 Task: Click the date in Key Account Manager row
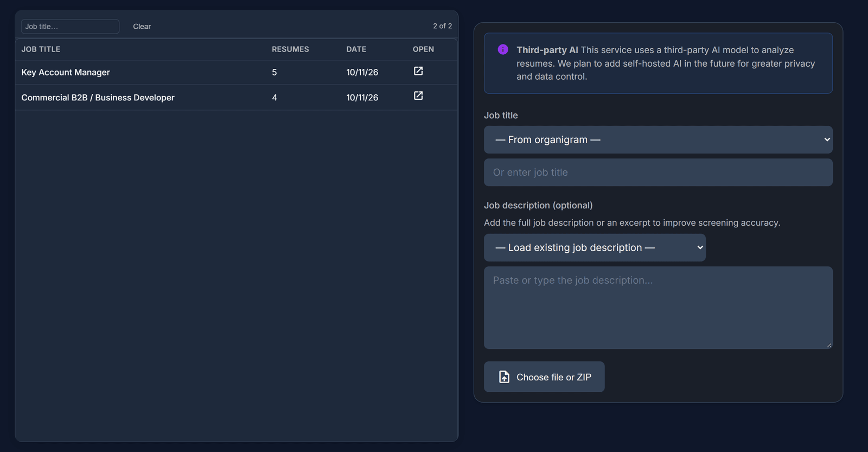[x=362, y=72]
